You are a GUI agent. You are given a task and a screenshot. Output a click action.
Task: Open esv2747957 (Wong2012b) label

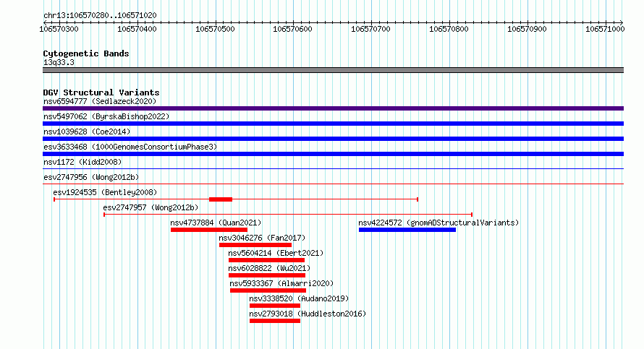(151, 207)
